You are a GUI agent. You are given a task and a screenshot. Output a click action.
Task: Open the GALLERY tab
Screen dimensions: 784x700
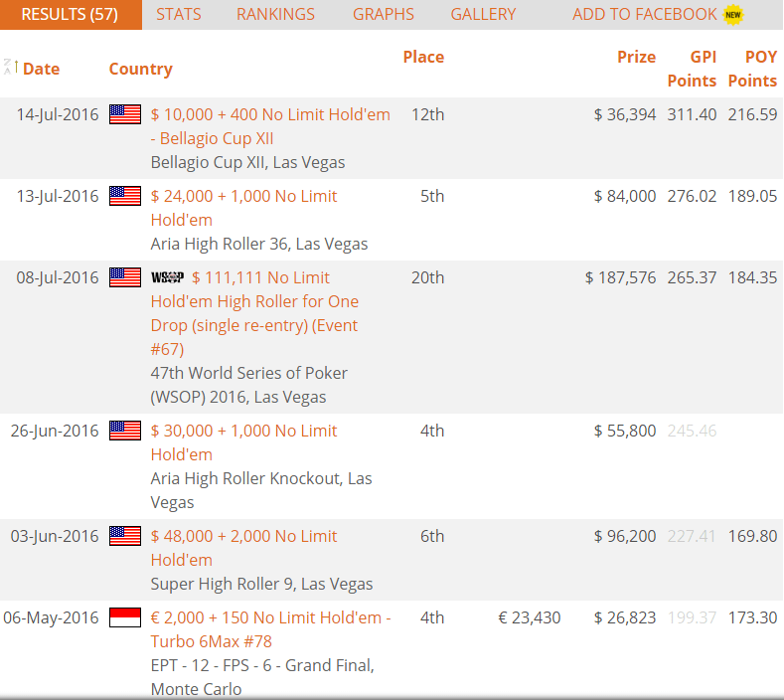tap(483, 14)
